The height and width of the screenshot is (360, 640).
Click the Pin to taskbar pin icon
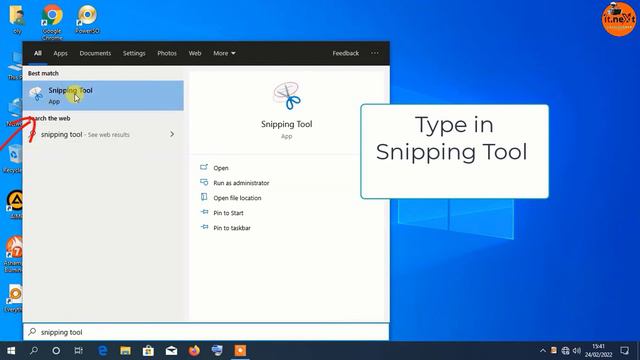[204, 227]
